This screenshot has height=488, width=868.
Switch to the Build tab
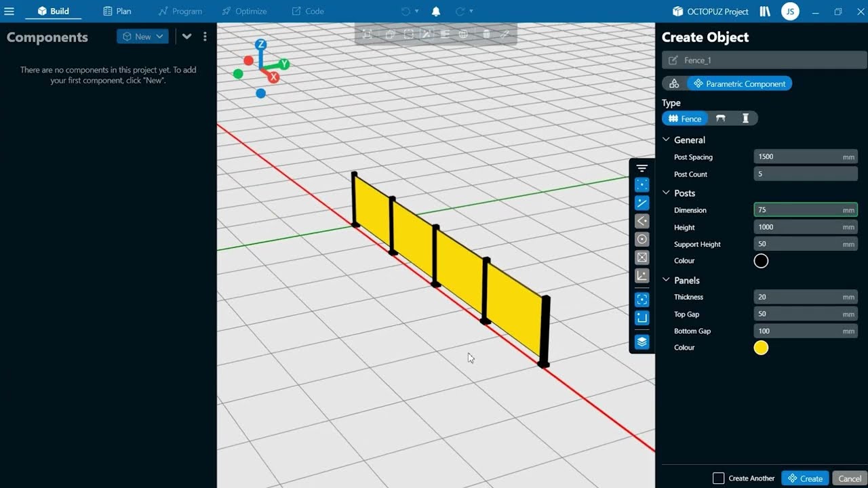53,11
